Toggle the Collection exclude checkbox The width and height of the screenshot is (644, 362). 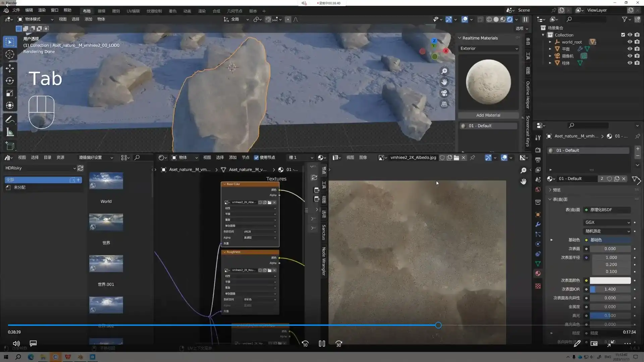[x=623, y=35]
